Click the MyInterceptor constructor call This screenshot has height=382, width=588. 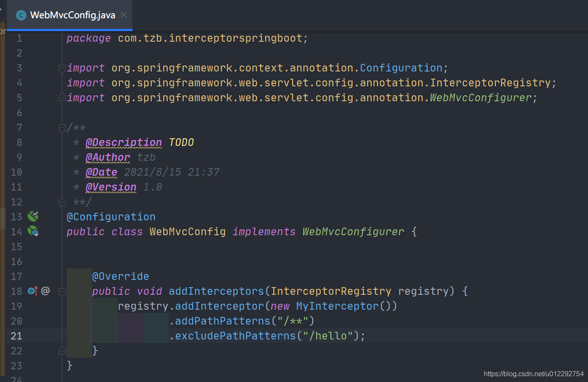click(337, 306)
